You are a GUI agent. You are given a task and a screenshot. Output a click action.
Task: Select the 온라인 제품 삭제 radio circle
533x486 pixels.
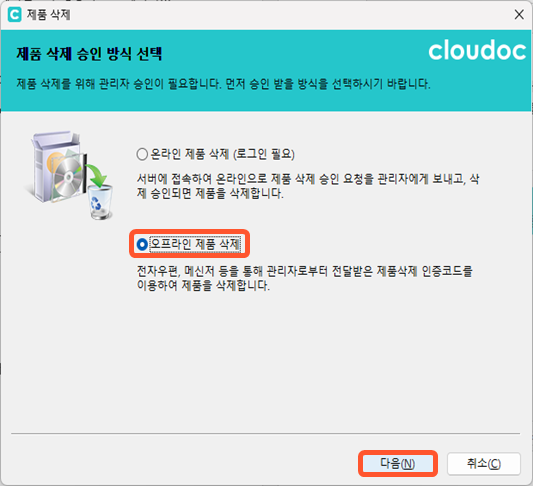coord(142,154)
